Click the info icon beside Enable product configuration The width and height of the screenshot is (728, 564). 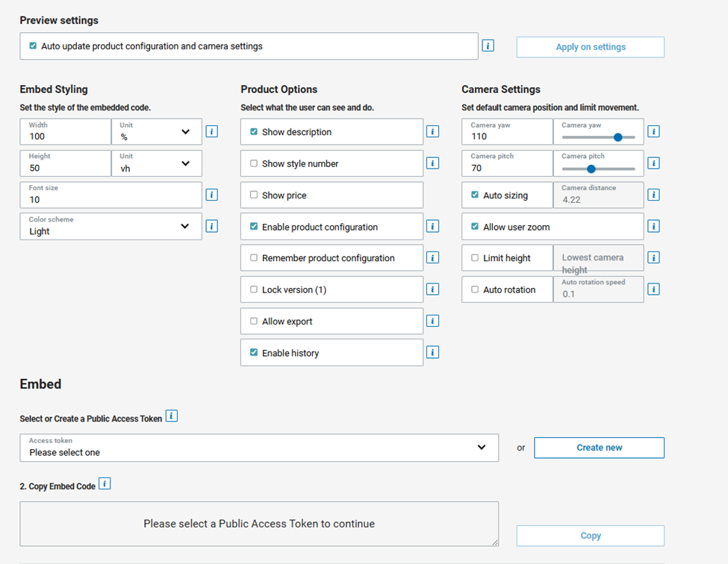coord(432,226)
